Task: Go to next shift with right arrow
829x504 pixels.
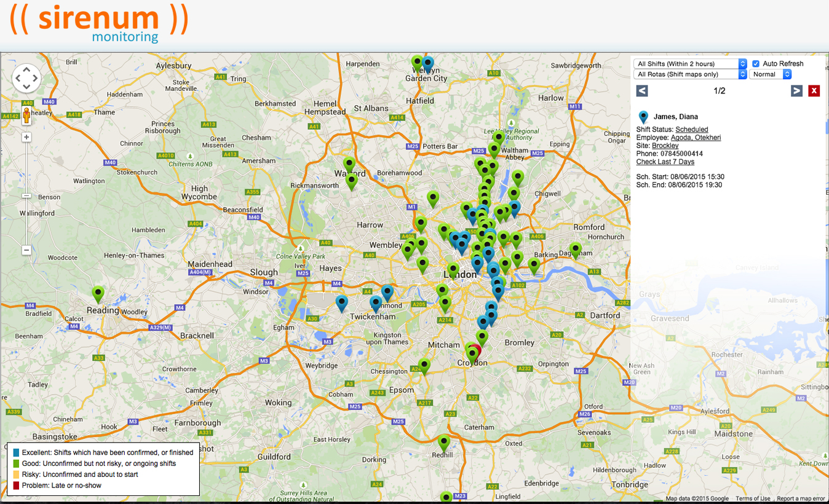Action: [x=796, y=91]
